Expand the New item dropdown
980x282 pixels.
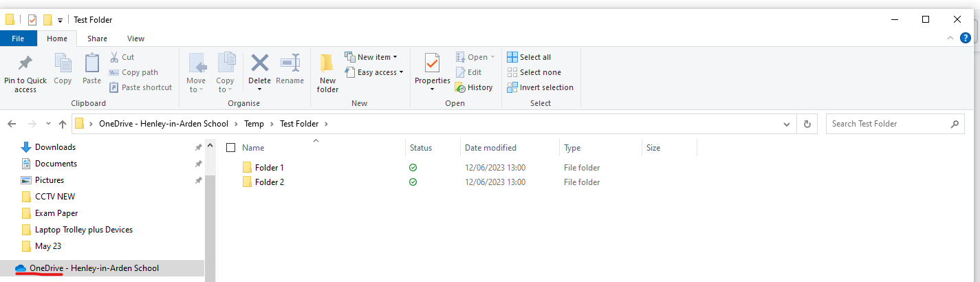coord(395,57)
